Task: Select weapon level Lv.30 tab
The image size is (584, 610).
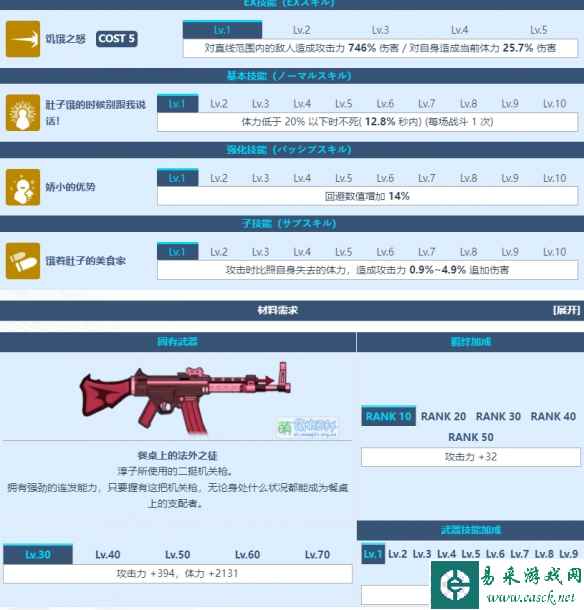Action: (x=38, y=554)
